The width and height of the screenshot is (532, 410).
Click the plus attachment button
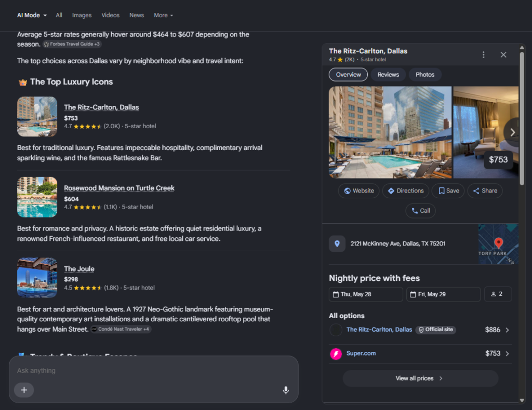coord(24,390)
